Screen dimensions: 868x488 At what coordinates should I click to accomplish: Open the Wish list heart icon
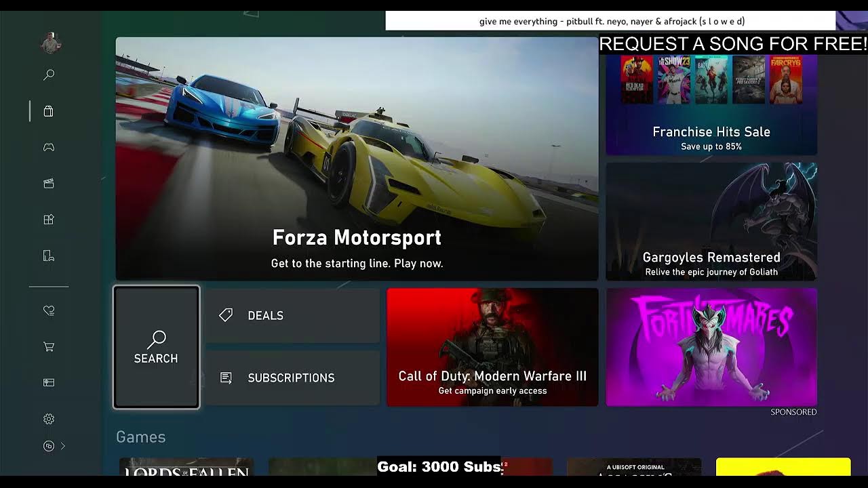[x=49, y=310]
